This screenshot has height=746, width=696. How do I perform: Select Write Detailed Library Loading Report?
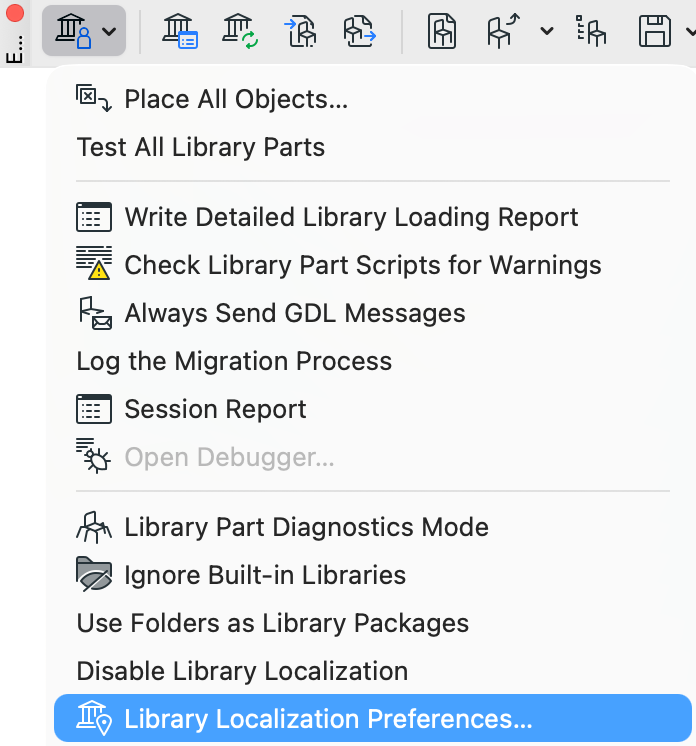click(351, 217)
